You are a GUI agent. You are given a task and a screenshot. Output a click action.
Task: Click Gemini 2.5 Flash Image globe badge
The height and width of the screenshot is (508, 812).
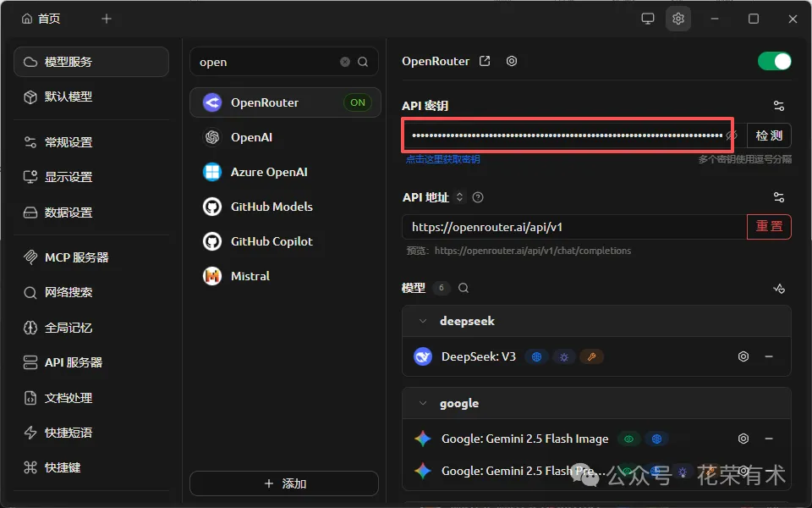[656, 439]
